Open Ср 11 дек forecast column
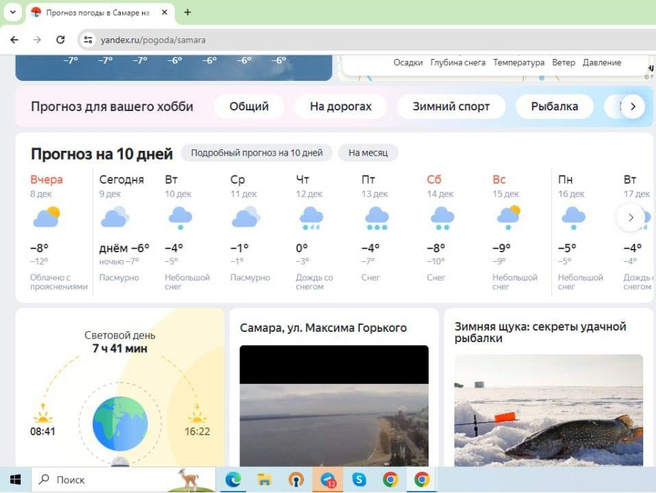Screen dimensions: 656x493 click(251, 232)
